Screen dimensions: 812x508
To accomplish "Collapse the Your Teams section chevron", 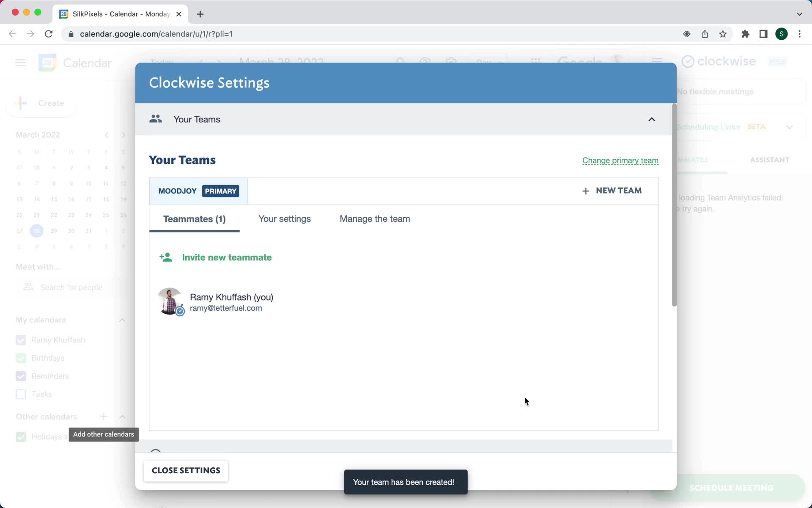I will coord(652,119).
